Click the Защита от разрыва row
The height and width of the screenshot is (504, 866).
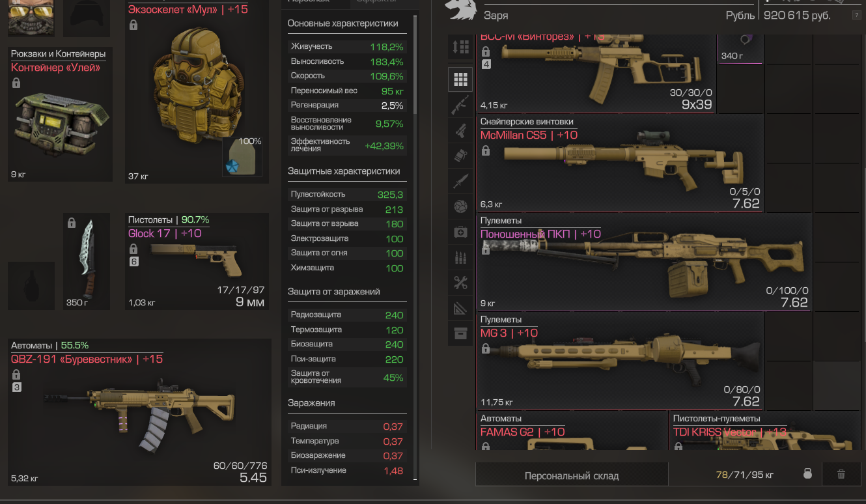tap(347, 209)
